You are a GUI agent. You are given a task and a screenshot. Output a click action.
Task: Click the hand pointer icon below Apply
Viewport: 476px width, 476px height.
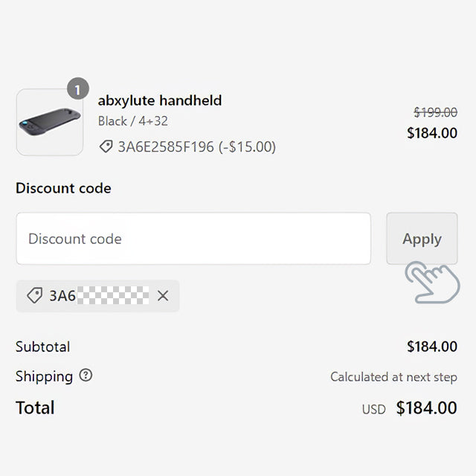pos(433,283)
